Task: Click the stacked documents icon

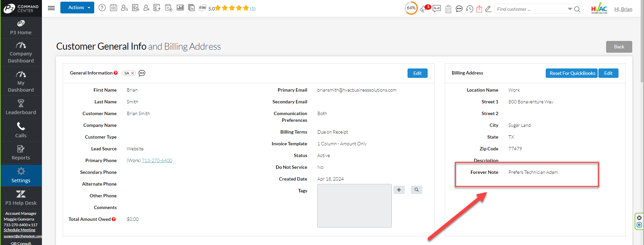Action: 192,8
